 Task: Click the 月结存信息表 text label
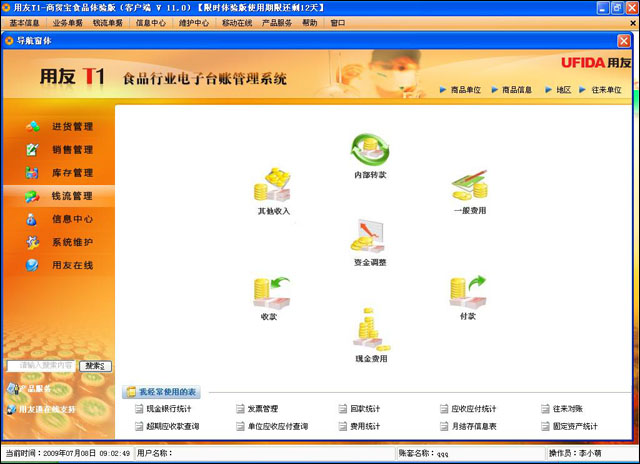pos(474,426)
